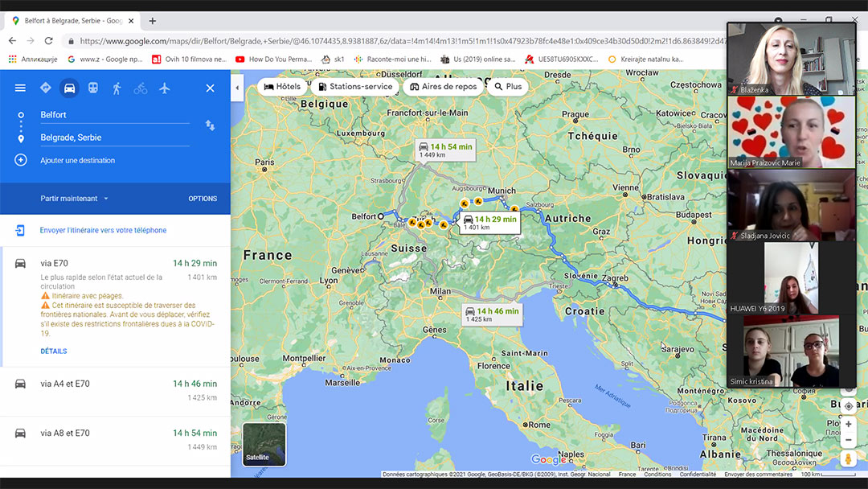This screenshot has width=868, height=489.
Task: Select flight travel mode
Action: coord(165,88)
